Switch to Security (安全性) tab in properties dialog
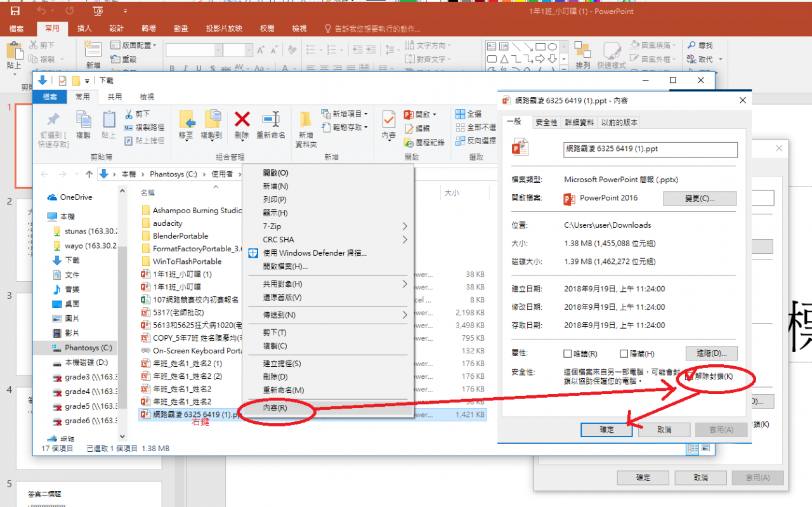 pyautogui.click(x=546, y=122)
